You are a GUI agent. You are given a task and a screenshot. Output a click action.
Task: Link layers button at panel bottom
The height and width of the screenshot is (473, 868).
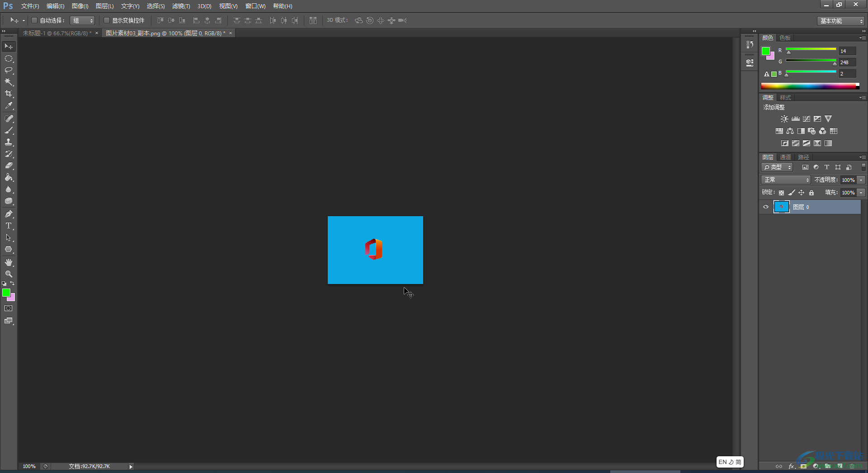tap(778, 466)
